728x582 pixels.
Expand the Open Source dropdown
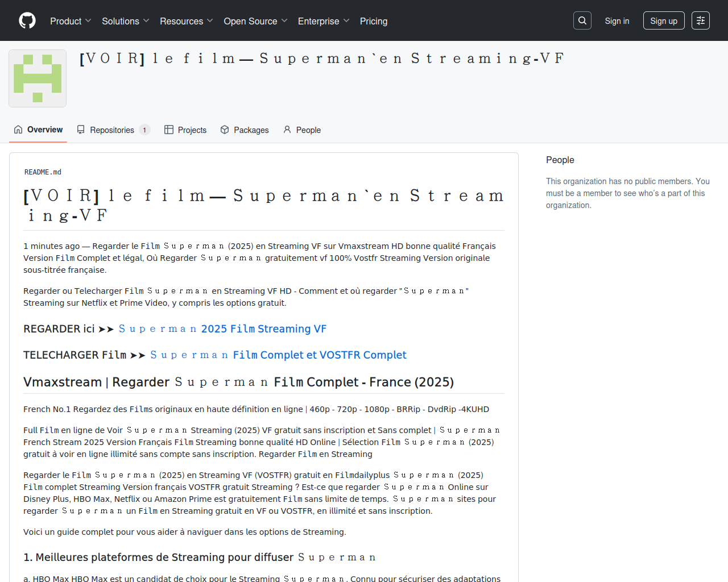[x=256, y=21]
